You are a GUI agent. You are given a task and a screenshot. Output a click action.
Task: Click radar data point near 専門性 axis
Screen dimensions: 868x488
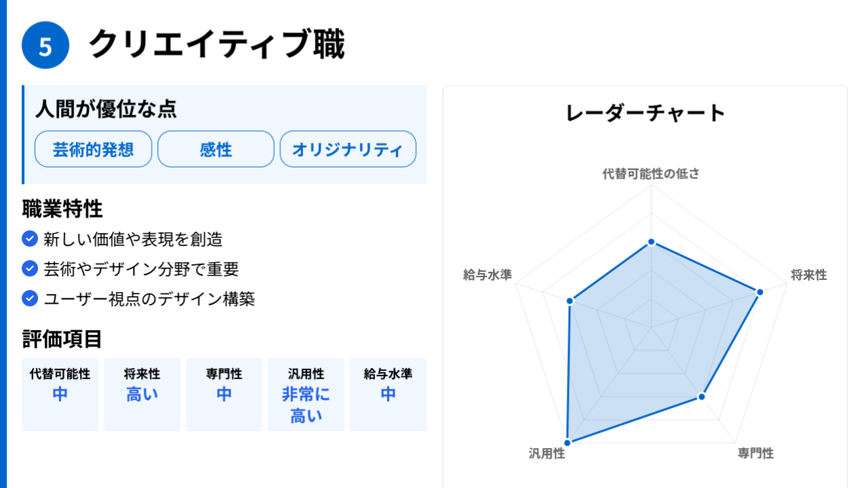[702, 397]
